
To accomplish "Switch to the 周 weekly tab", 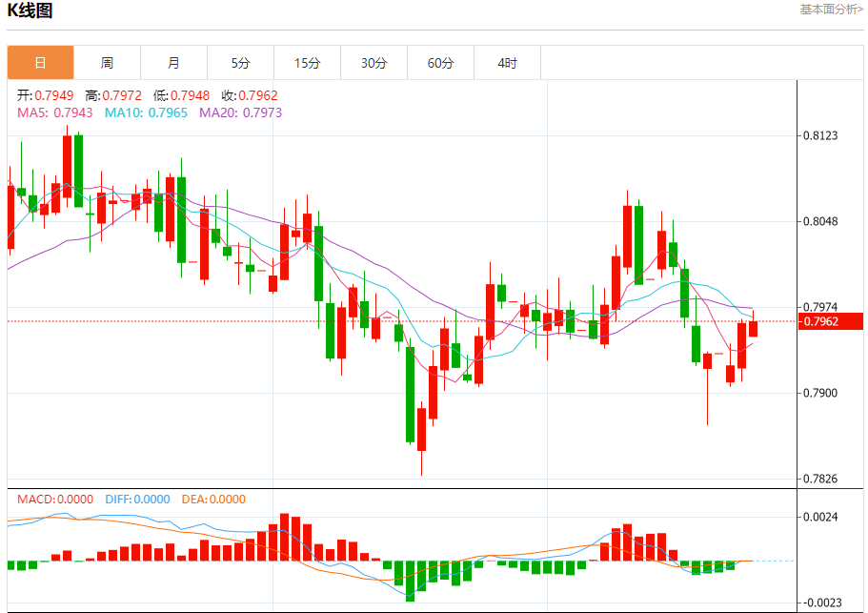I will (x=107, y=63).
